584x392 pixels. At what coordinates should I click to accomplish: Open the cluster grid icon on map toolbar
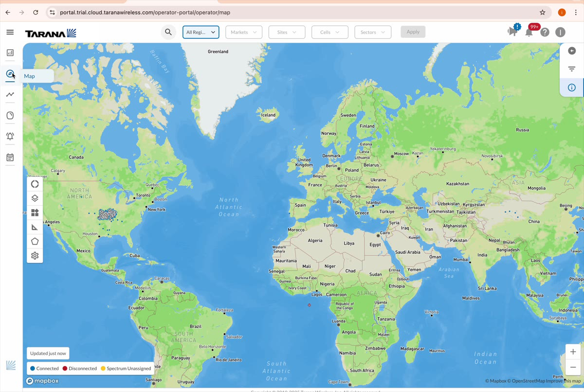point(35,213)
